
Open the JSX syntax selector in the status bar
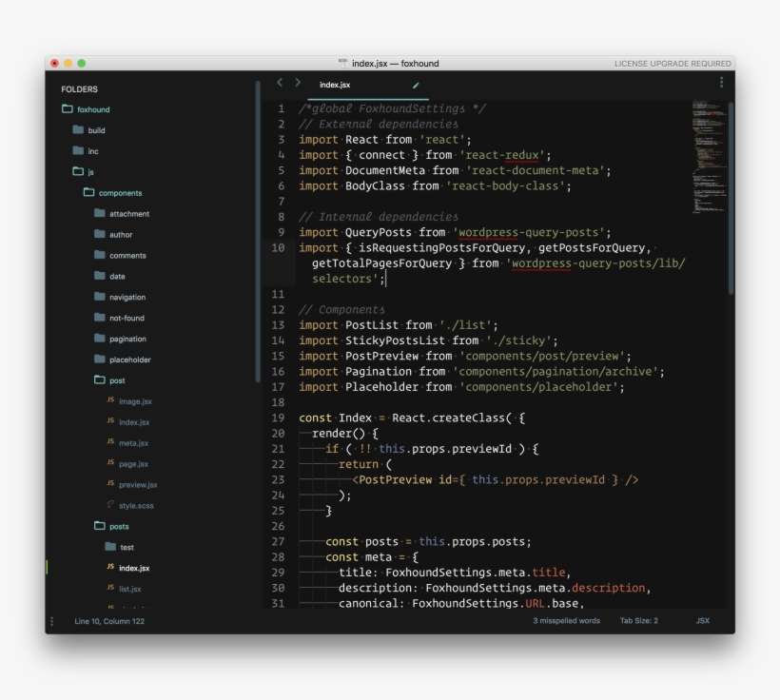[705, 620]
